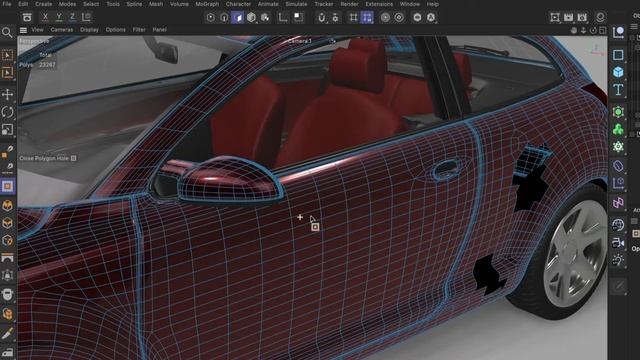Add a spline rectangle object

tap(618, 55)
